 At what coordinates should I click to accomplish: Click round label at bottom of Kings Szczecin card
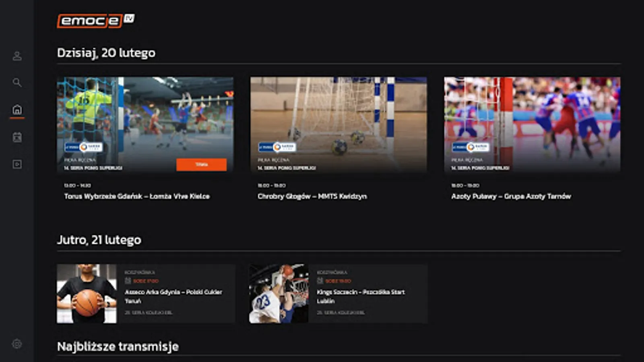pyautogui.click(x=341, y=313)
